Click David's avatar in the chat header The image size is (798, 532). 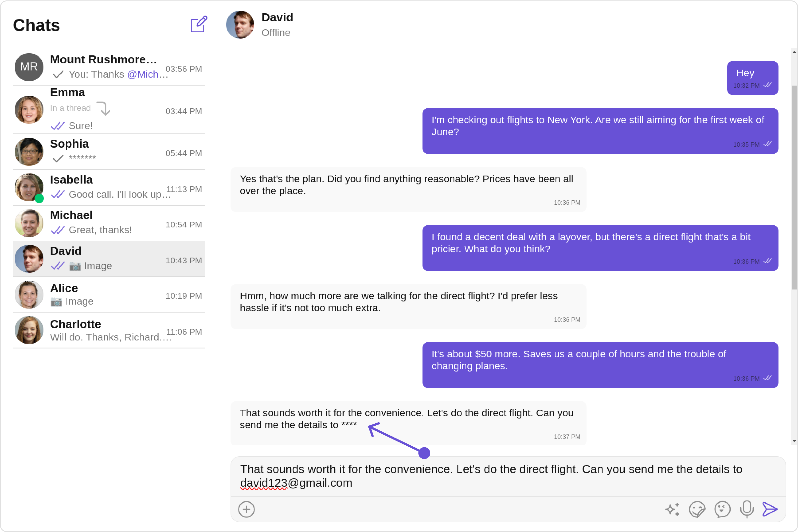coord(240,24)
